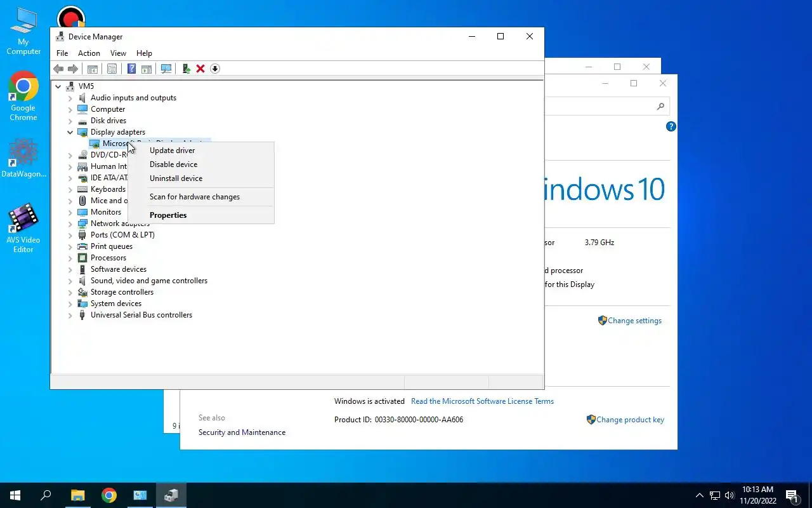The height and width of the screenshot is (508, 812).
Task: Open the Windows Start button
Action: coord(15,495)
